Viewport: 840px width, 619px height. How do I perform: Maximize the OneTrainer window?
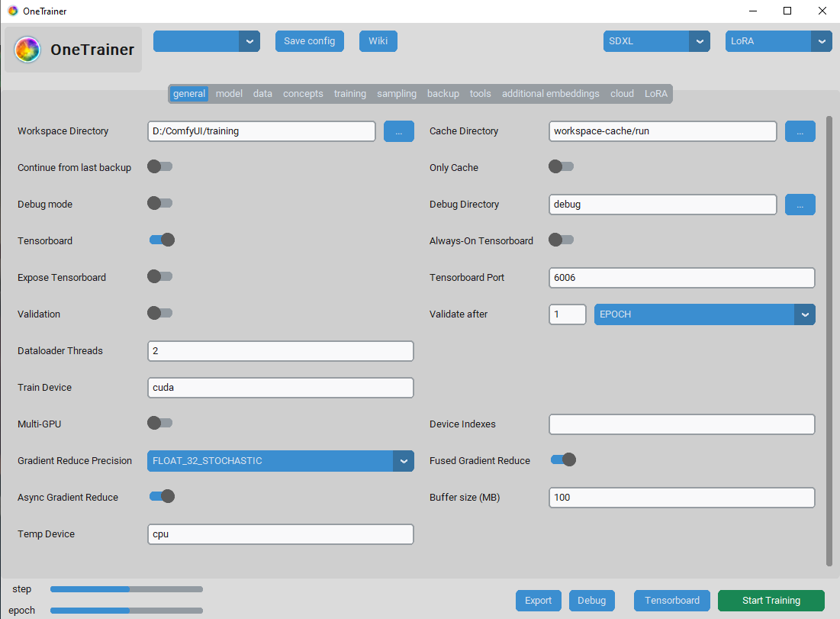[787, 11]
